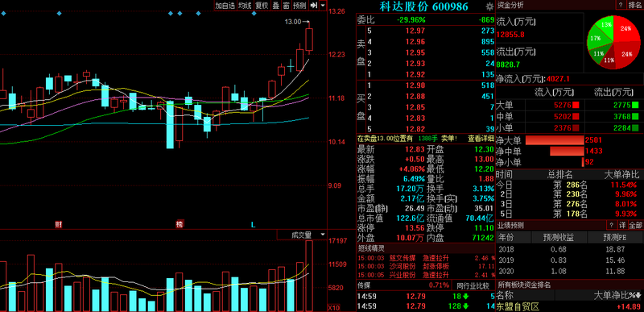Open the chart toolbar dropdown arrow

[x=323, y=6]
